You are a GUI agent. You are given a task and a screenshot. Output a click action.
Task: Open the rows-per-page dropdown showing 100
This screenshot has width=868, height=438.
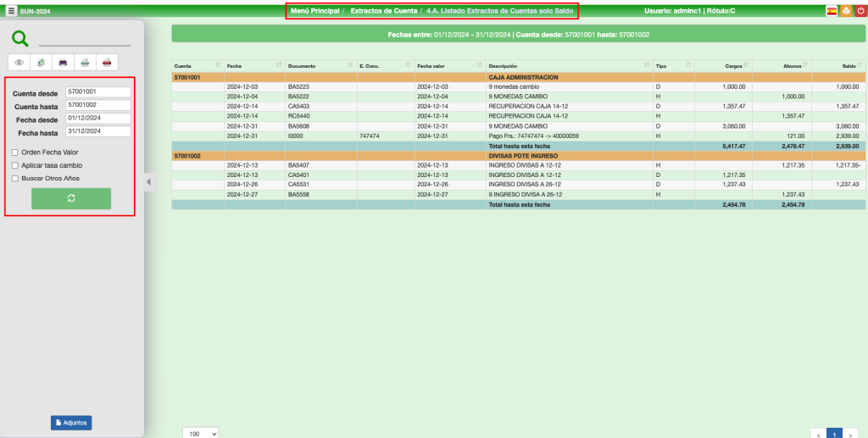(x=201, y=433)
